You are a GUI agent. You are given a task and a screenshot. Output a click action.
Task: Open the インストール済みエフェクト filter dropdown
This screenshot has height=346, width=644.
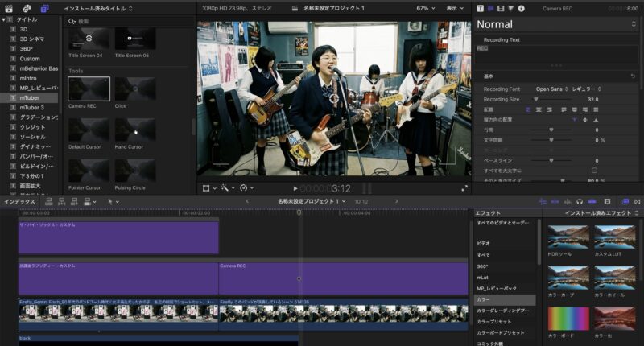(x=601, y=213)
